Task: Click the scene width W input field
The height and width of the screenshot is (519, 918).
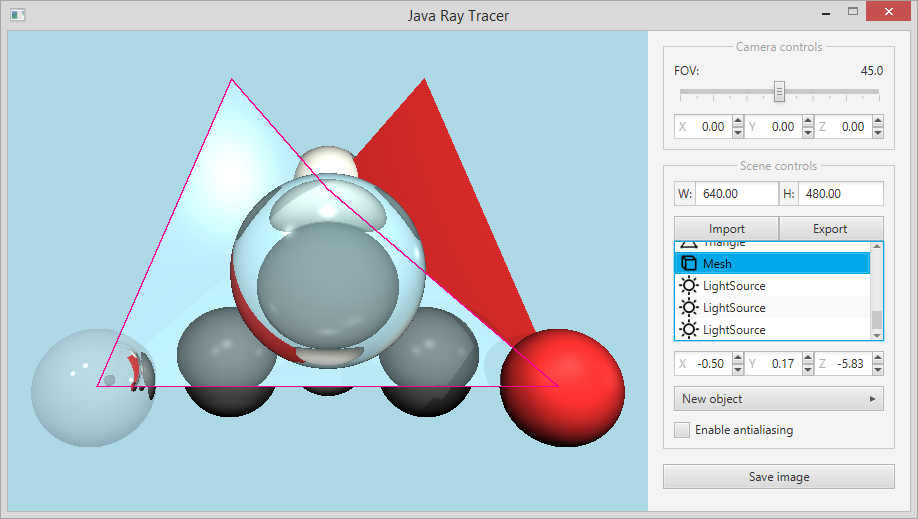Action: coord(737,194)
